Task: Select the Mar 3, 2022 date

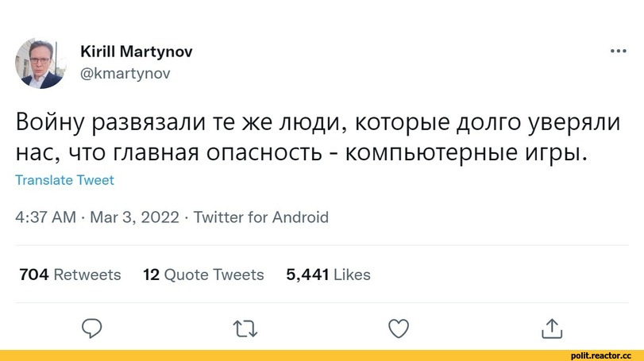Action: [x=134, y=217]
